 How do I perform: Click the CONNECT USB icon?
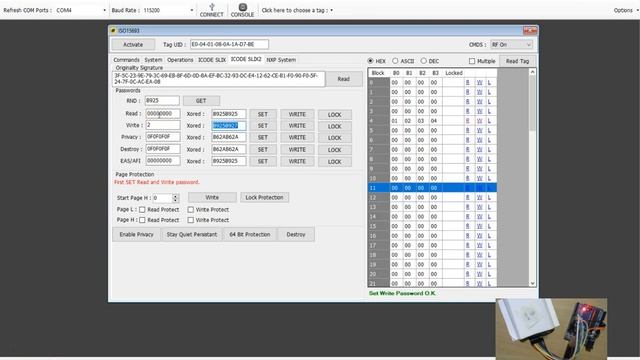click(211, 10)
